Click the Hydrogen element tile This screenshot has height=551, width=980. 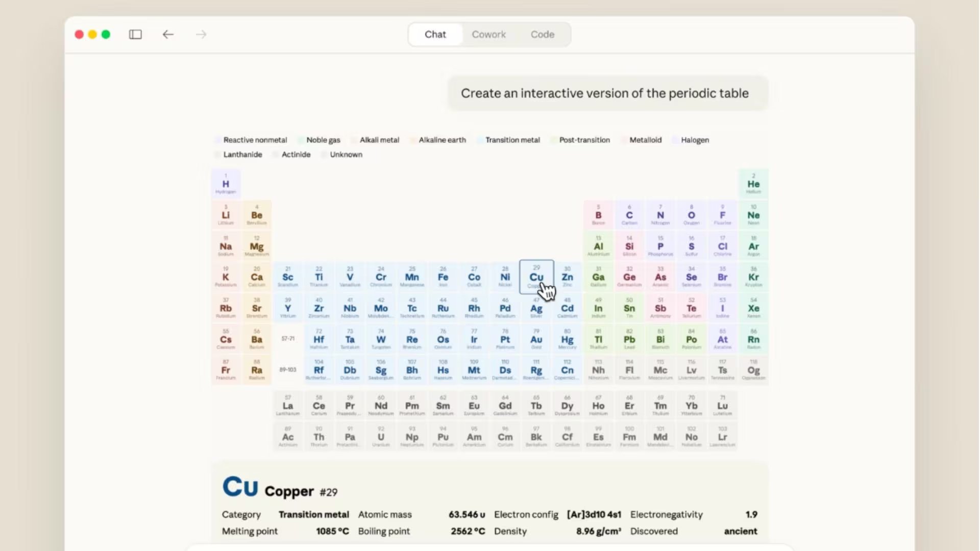click(x=226, y=184)
